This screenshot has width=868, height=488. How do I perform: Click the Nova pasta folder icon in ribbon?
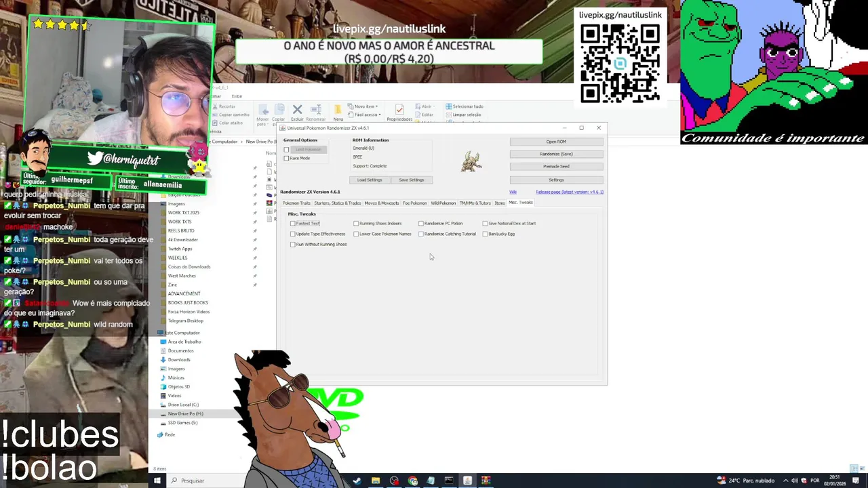[338, 110]
